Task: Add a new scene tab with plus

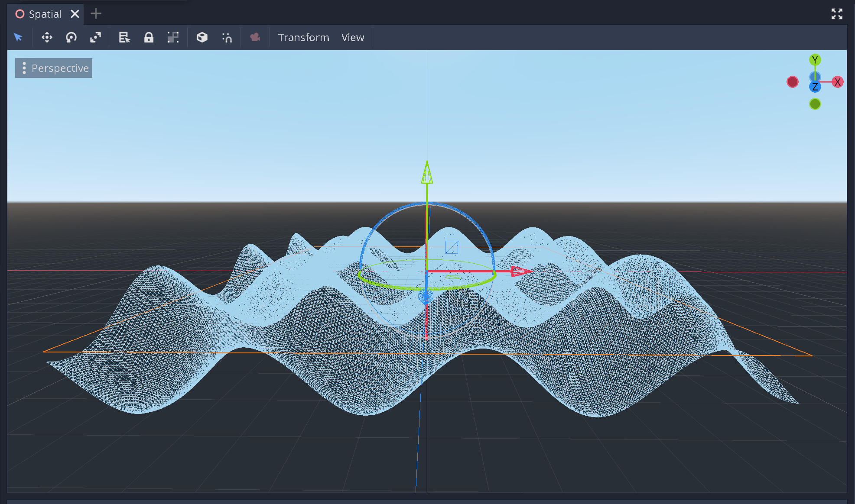Action: (x=96, y=14)
